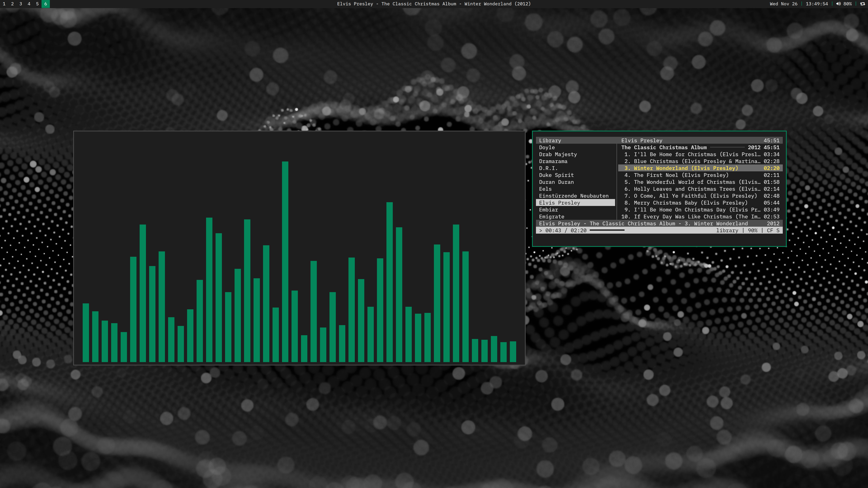This screenshot has height=488, width=868.
Task: Click the repeat arrows icon in the top bar
Action: (862, 4)
